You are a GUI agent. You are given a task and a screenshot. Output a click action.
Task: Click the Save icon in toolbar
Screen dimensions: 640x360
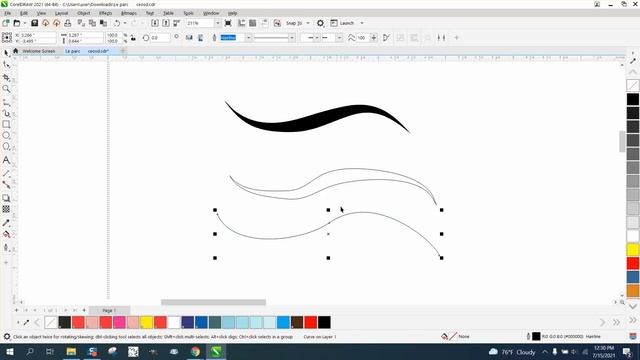point(35,23)
